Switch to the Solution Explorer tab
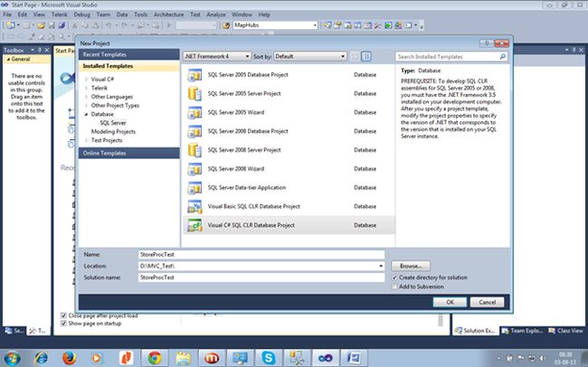The image size is (588, 367). [x=475, y=331]
